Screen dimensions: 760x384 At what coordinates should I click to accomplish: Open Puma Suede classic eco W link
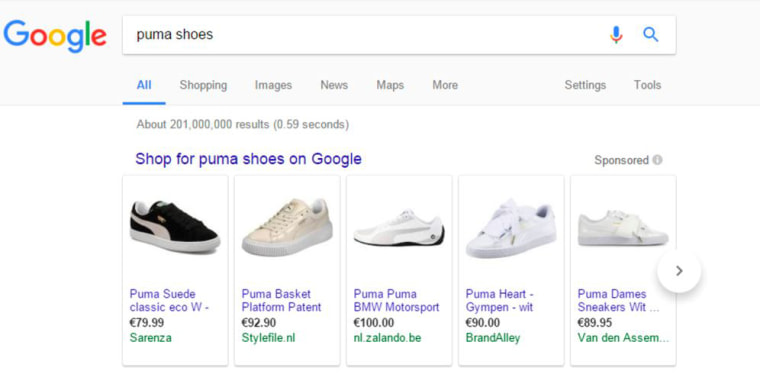169,301
